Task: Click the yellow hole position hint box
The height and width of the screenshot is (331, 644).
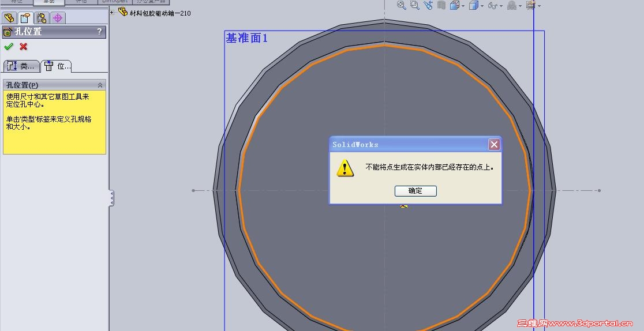Action: point(54,122)
